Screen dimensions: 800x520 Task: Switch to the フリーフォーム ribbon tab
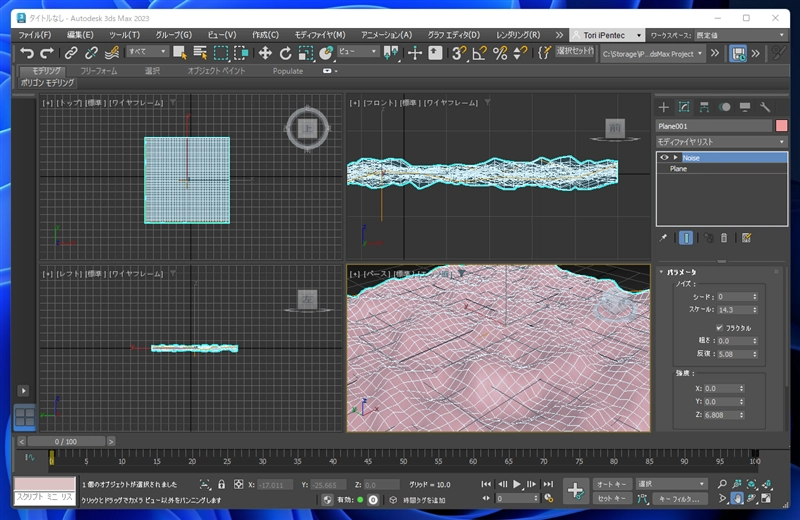98,71
